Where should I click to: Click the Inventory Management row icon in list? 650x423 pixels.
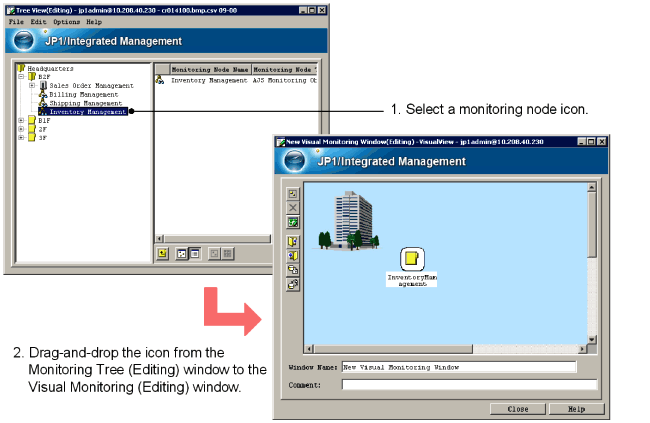coord(160,80)
